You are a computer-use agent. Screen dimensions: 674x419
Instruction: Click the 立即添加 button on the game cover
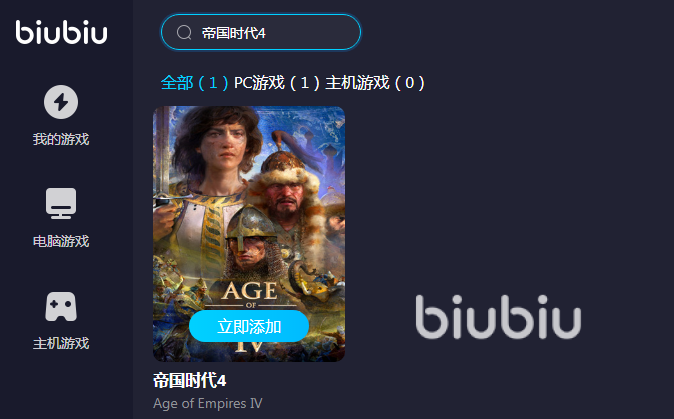(x=249, y=326)
